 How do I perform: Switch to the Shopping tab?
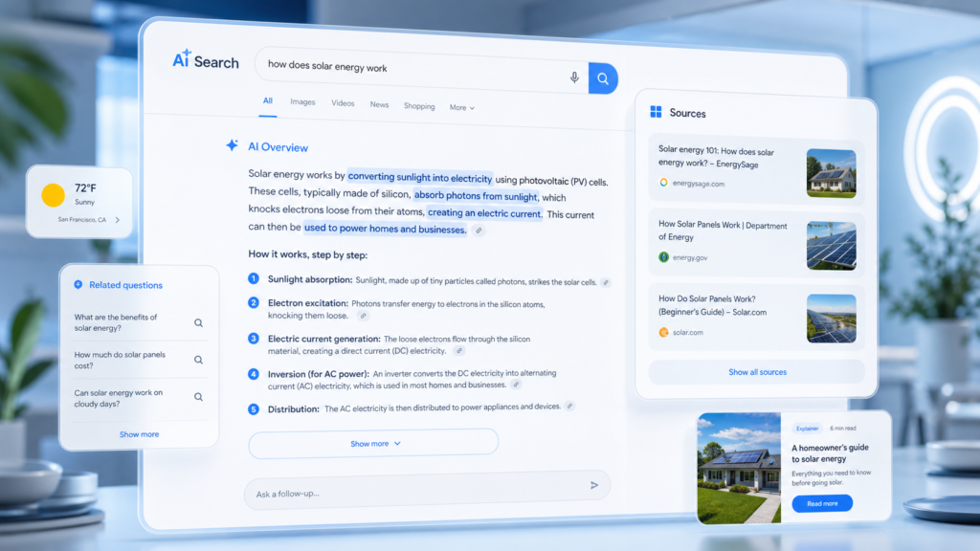[x=419, y=106]
